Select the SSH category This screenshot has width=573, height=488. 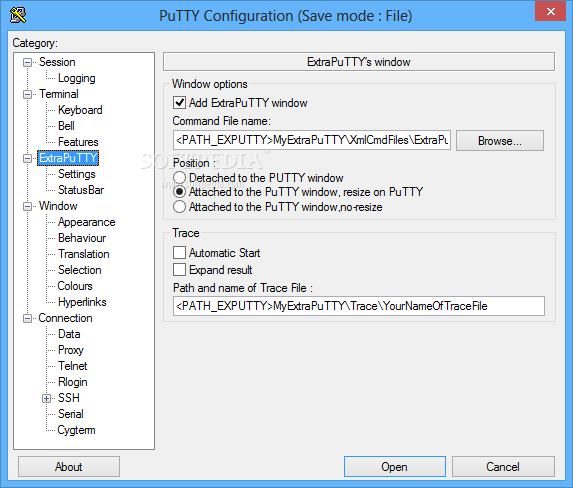tap(69, 398)
